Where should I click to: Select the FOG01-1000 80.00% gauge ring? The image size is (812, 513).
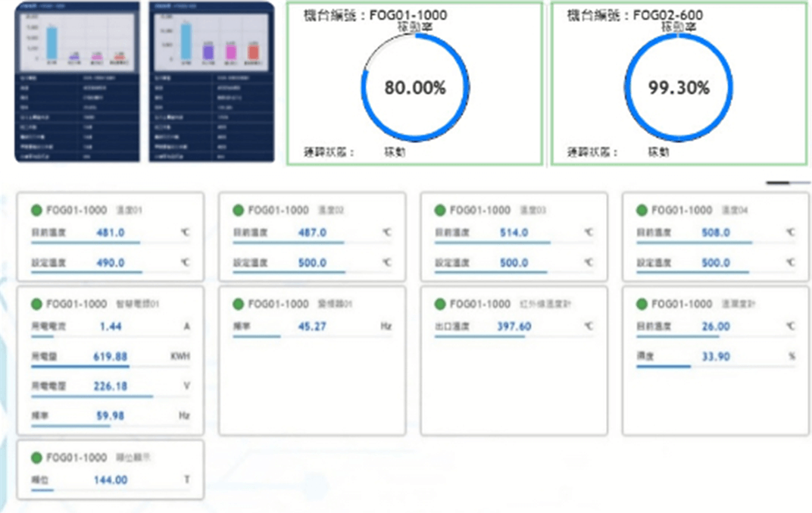pyautogui.click(x=415, y=87)
